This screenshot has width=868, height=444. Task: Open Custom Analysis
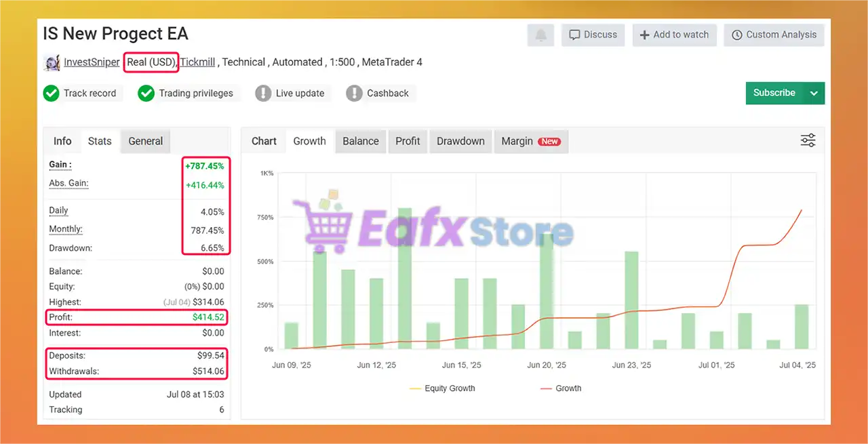coord(774,35)
